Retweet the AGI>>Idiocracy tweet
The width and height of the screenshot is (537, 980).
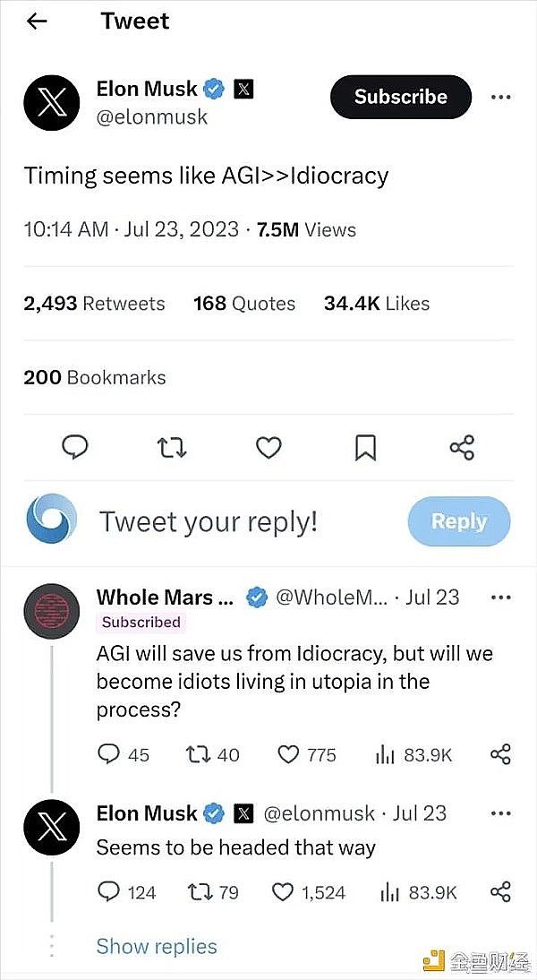pos(171,447)
